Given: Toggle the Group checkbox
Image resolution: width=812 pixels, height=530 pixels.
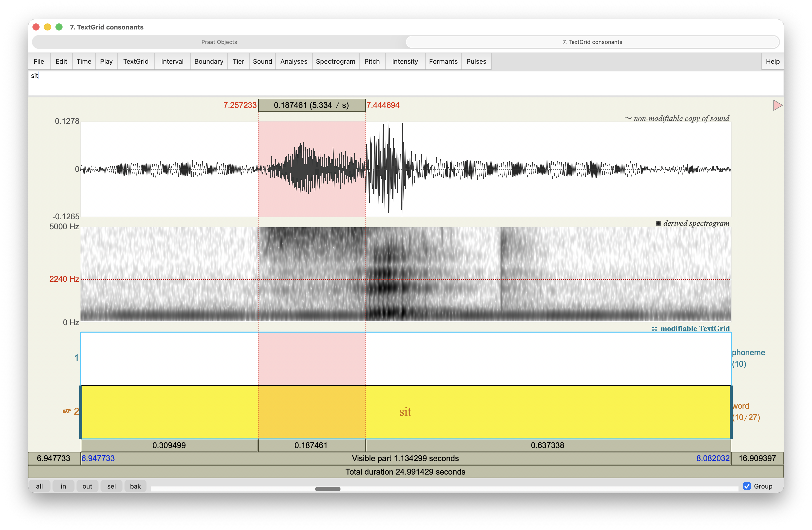Looking at the screenshot, I should tap(747, 486).
